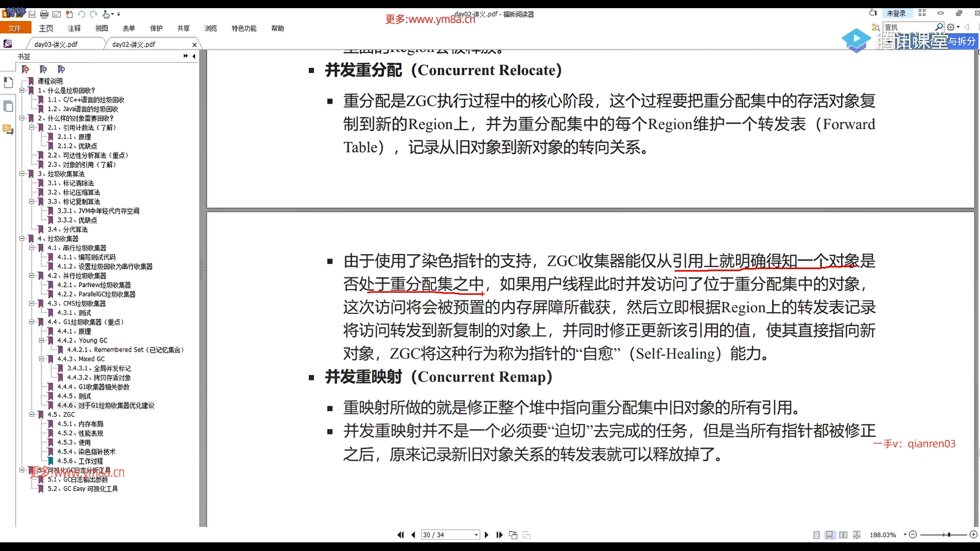Collapse the 4.5、ZGC bookmark node
Screen dimensions: 980x551
(x=32, y=414)
